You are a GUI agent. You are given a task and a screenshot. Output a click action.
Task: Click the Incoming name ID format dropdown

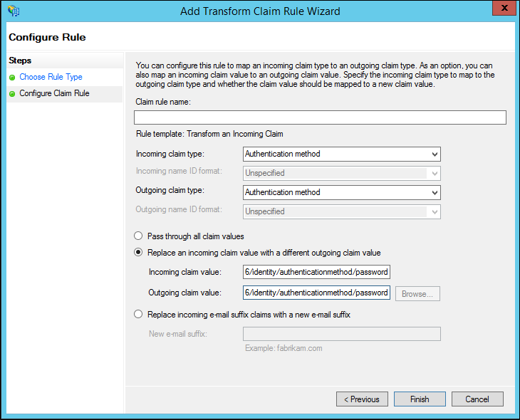coord(342,173)
